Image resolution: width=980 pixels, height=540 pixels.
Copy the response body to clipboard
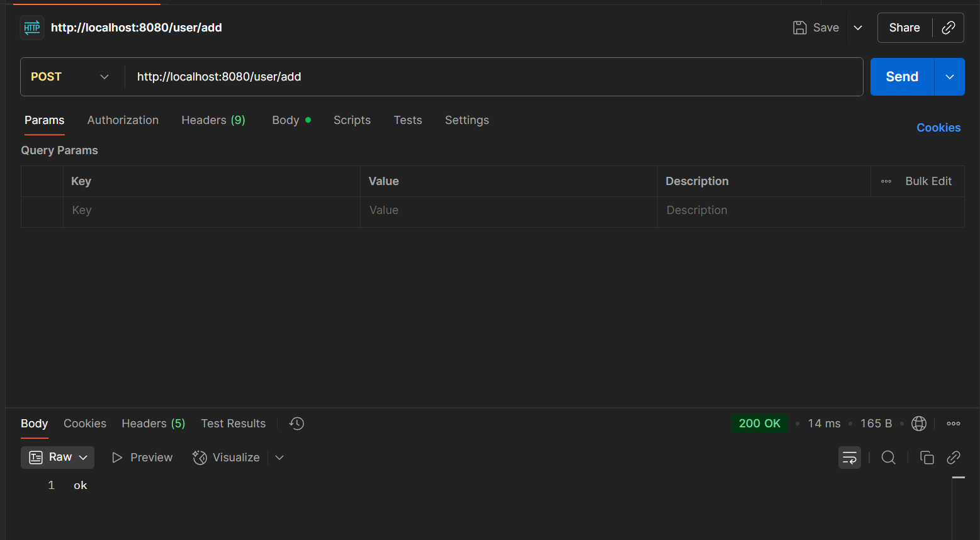[x=926, y=458]
